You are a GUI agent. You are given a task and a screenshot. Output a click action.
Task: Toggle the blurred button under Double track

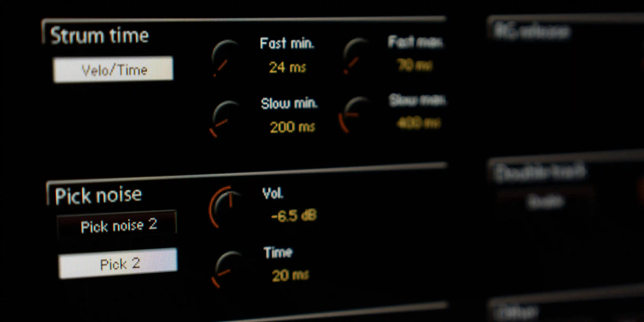(545, 202)
